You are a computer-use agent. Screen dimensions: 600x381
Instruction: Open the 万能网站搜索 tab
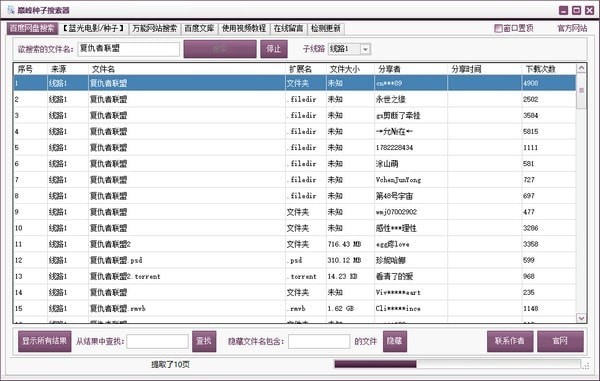pos(155,28)
